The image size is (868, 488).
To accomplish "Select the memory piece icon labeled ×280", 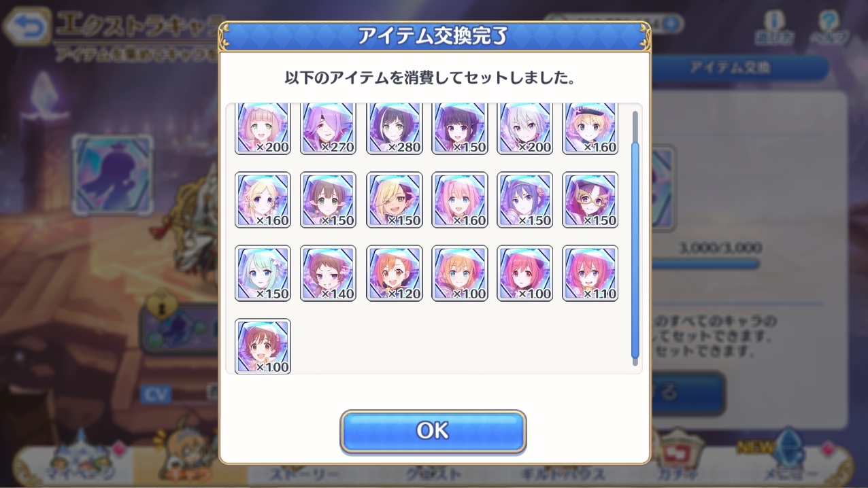I will (x=395, y=128).
